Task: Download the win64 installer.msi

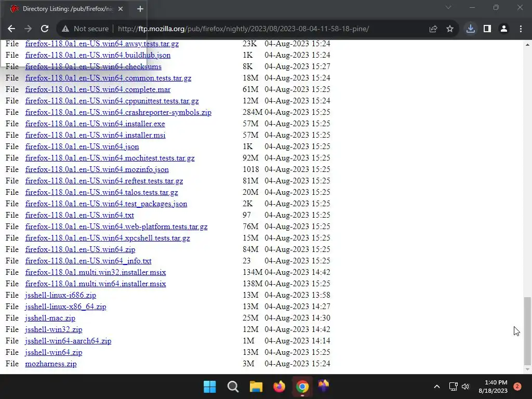Action: click(96, 135)
